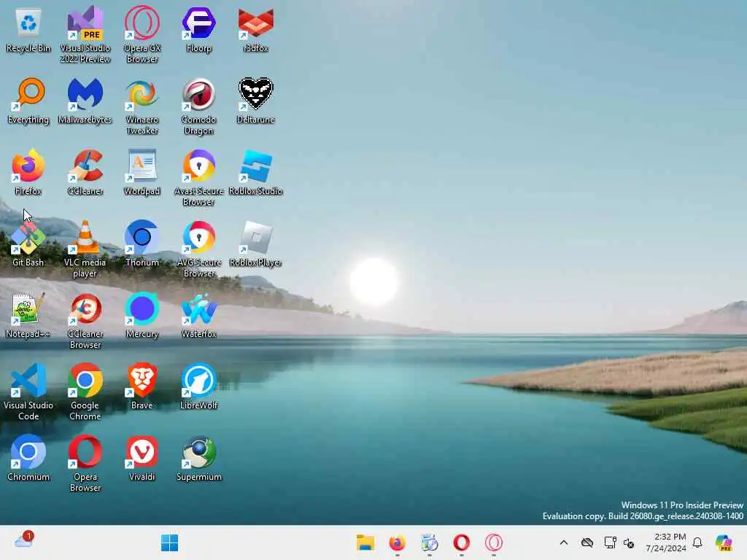
Task: Select the Floorp browser icon
Action: (198, 29)
